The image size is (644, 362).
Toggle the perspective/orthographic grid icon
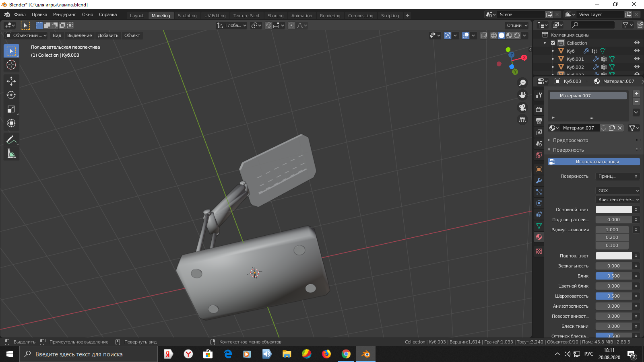click(x=522, y=120)
